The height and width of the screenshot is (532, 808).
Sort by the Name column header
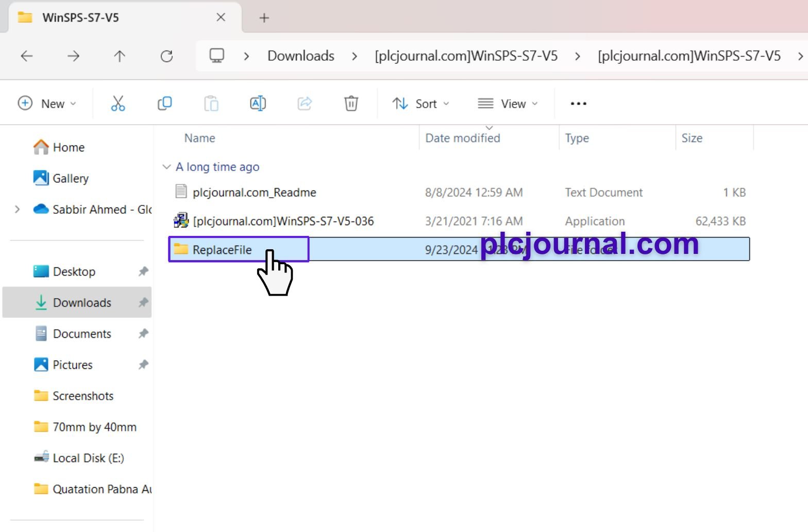(199, 138)
